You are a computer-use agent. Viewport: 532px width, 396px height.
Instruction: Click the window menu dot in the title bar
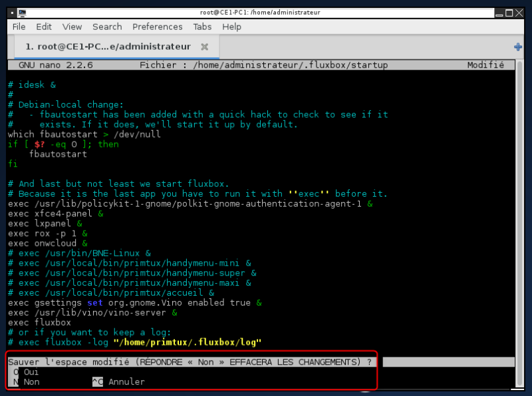point(12,13)
